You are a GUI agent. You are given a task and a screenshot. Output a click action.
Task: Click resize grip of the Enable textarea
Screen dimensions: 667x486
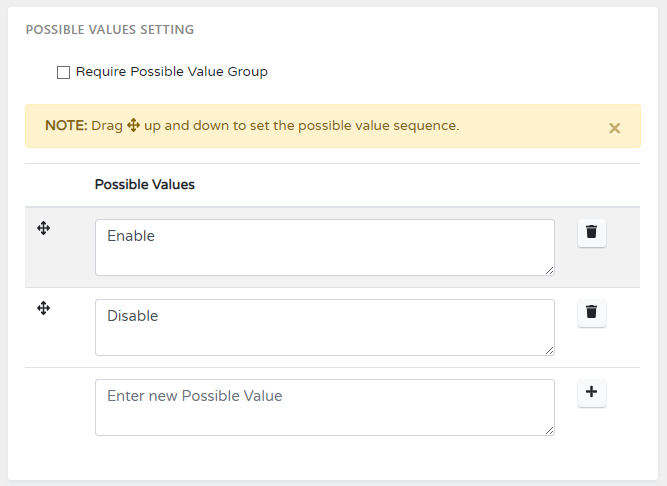(x=549, y=270)
